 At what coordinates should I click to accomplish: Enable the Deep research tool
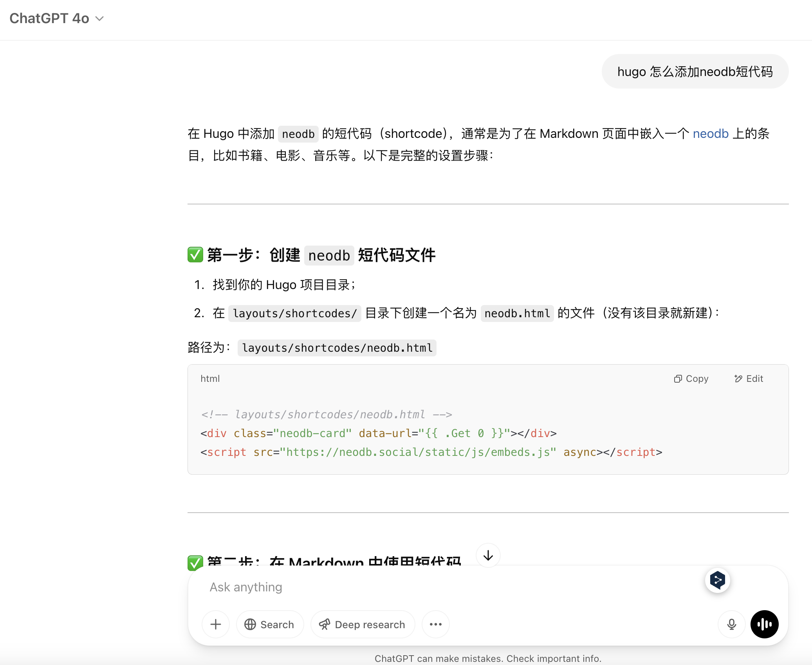point(363,624)
